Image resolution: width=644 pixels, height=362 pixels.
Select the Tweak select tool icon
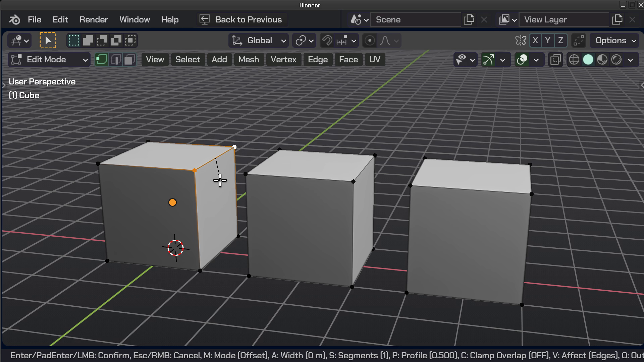point(48,41)
